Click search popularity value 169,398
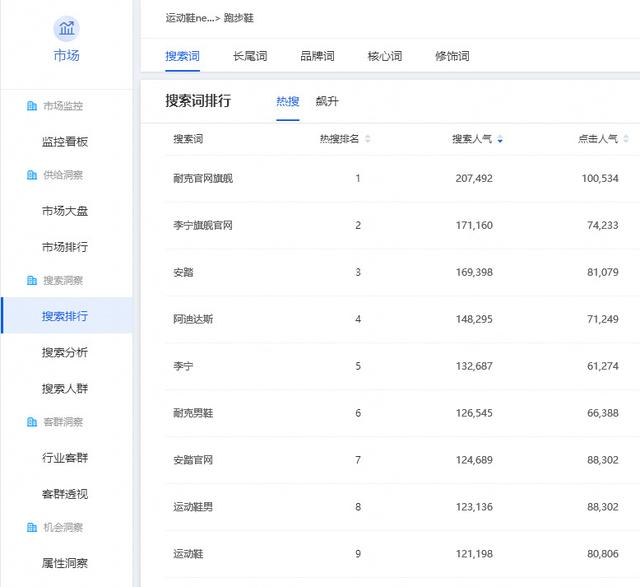 tap(474, 272)
